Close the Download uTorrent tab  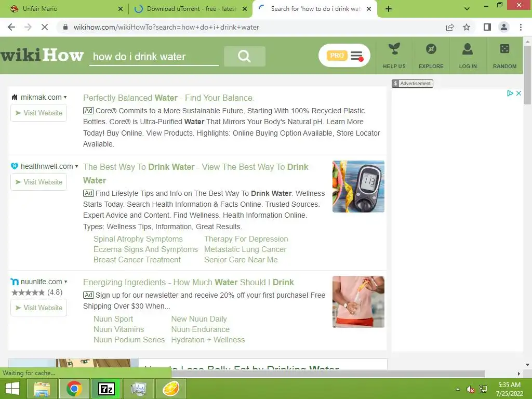245,9
